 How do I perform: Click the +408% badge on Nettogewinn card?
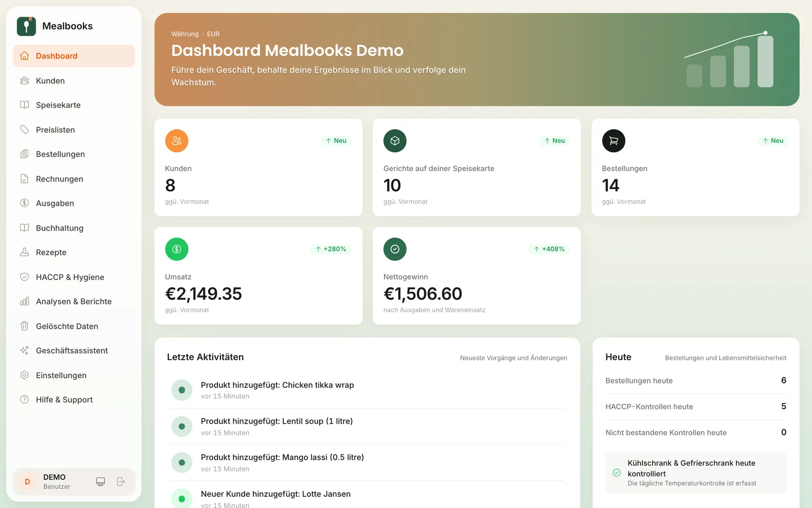549,249
